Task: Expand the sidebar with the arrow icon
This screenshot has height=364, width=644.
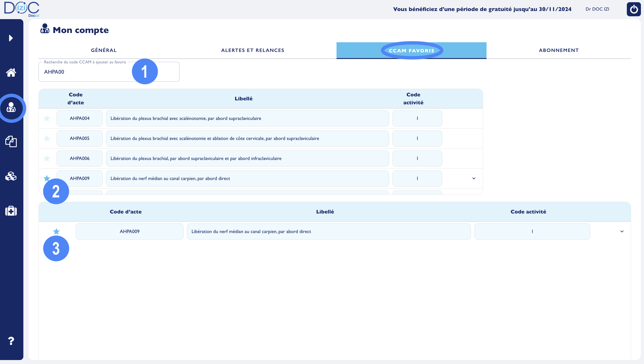Action: click(11, 38)
